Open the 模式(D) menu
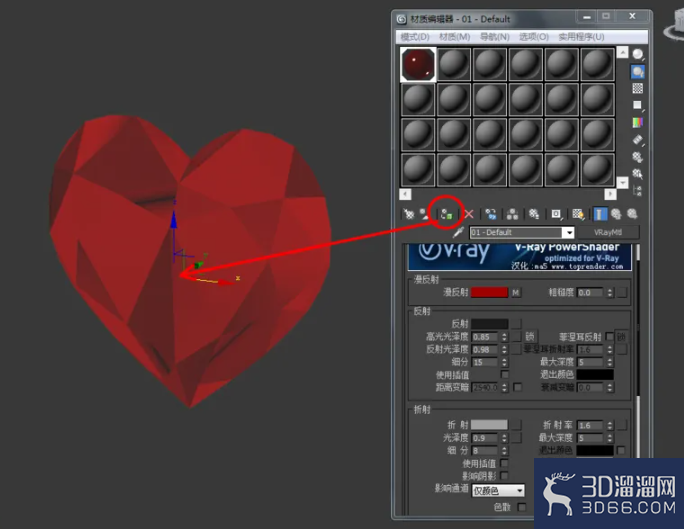The height and width of the screenshot is (529, 684). (415, 37)
